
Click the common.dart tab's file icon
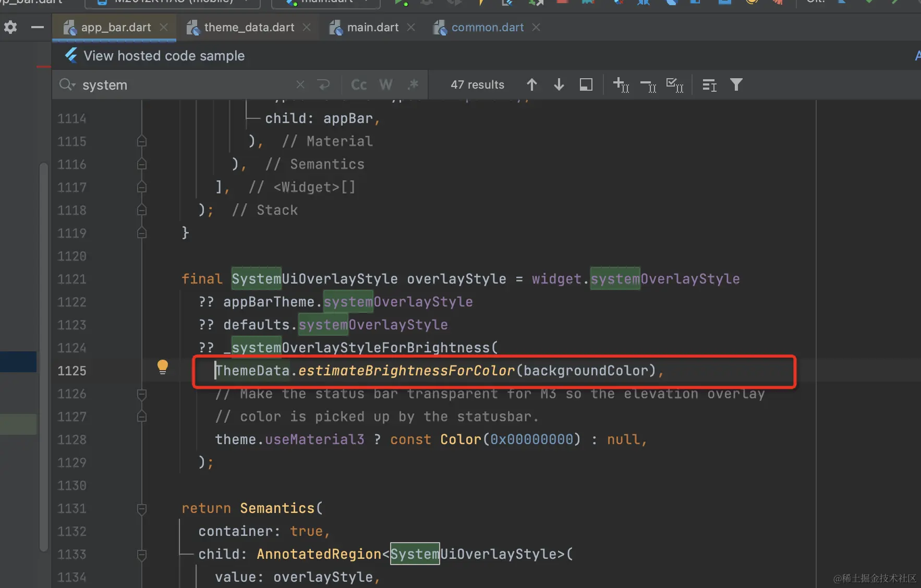coord(440,28)
